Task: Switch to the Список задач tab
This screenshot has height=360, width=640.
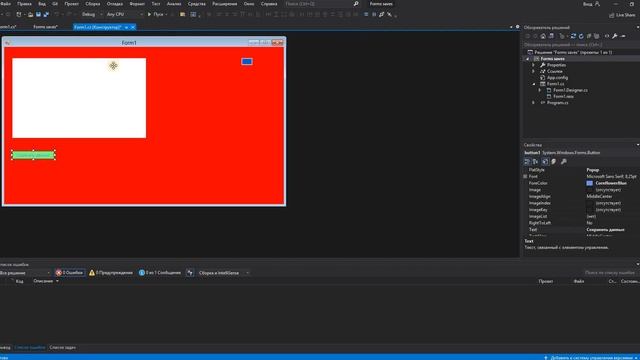Action: 63,348
